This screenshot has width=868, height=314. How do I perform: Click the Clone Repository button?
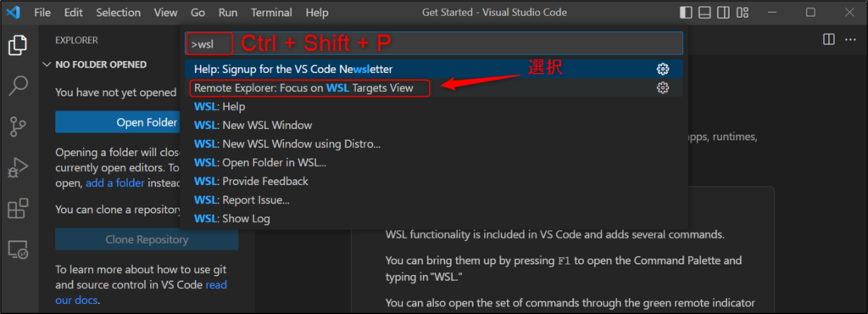tap(147, 239)
